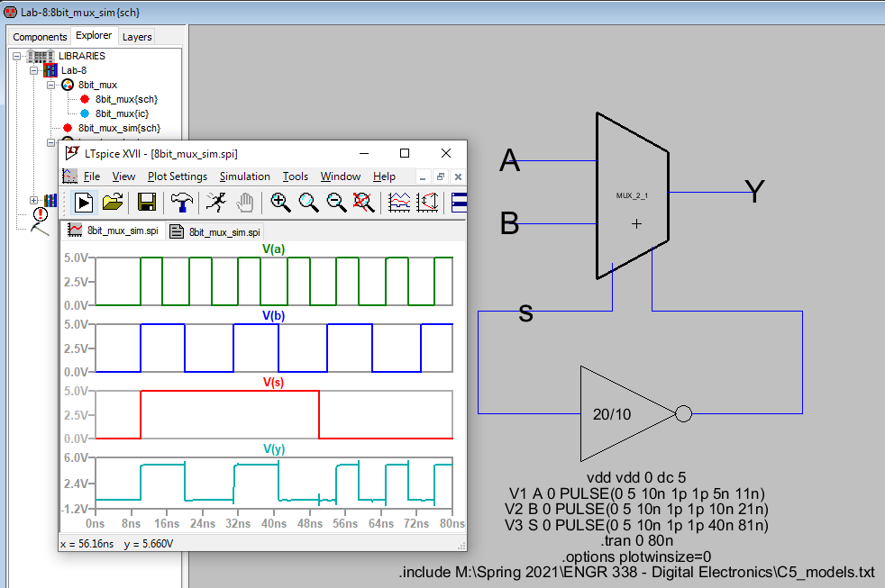Click the Save floppy disk icon
The image size is (885, 588).
point(147,203)
